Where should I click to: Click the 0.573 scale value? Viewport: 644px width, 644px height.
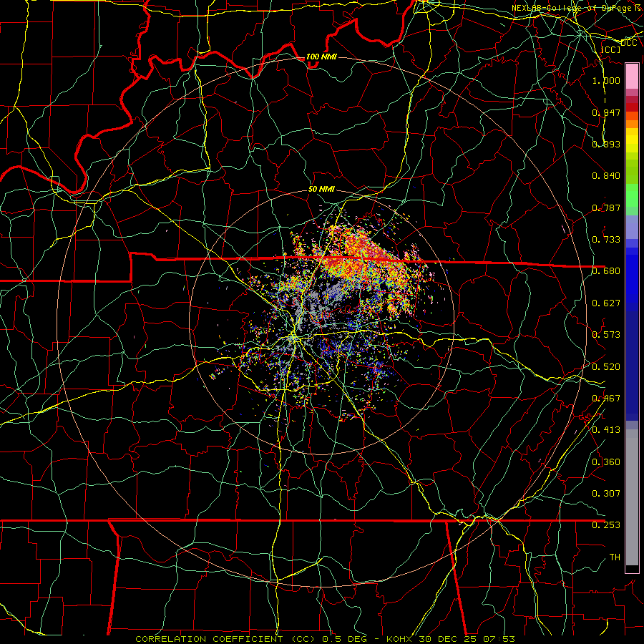pos(606,335)
